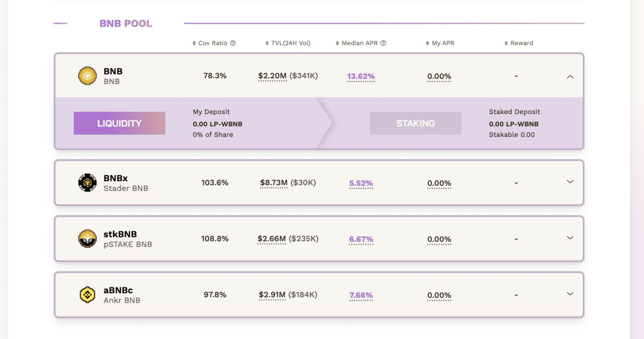Screen dimensions: 644x339
Task: Click the My Deposit 0.00 LP-WBNB value
Action: pyautogui.click(x=217, y=124)
